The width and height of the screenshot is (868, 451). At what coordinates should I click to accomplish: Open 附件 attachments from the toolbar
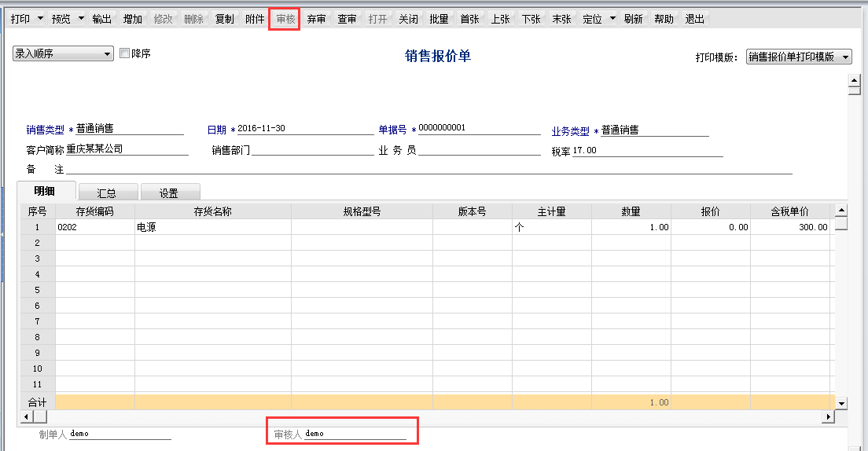tap(255, 19)
